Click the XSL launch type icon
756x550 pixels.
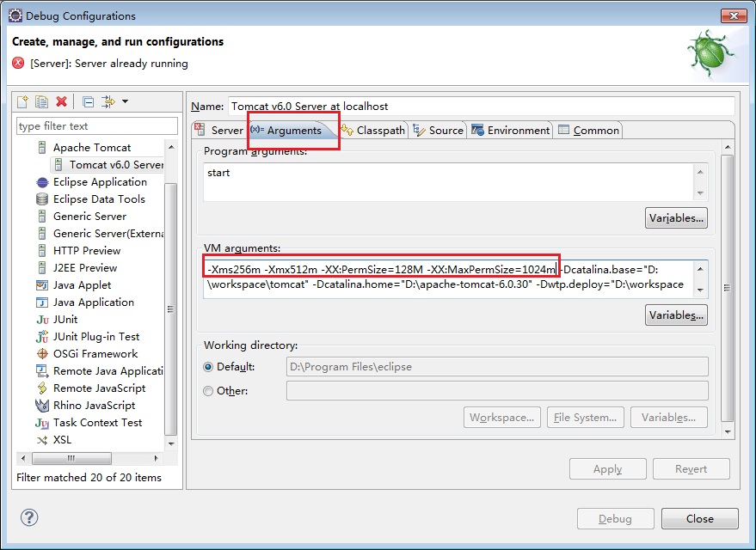click(42, 440)
